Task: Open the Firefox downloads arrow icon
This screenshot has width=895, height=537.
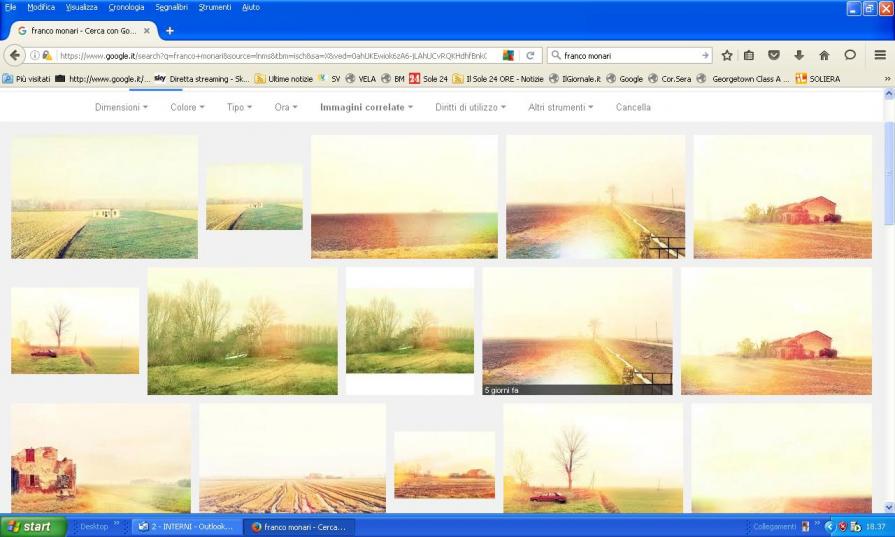Action: point(799,56)
